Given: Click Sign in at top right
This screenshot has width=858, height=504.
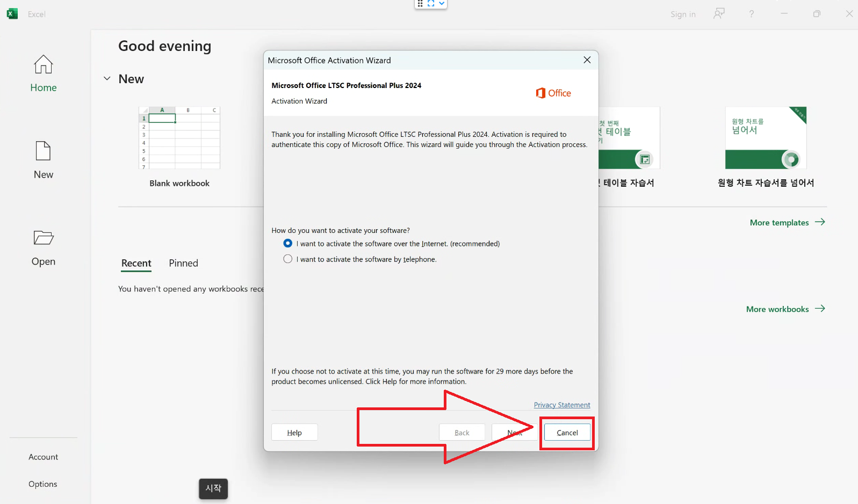Looking at the screenshot, I should click(x=683, y=14).
